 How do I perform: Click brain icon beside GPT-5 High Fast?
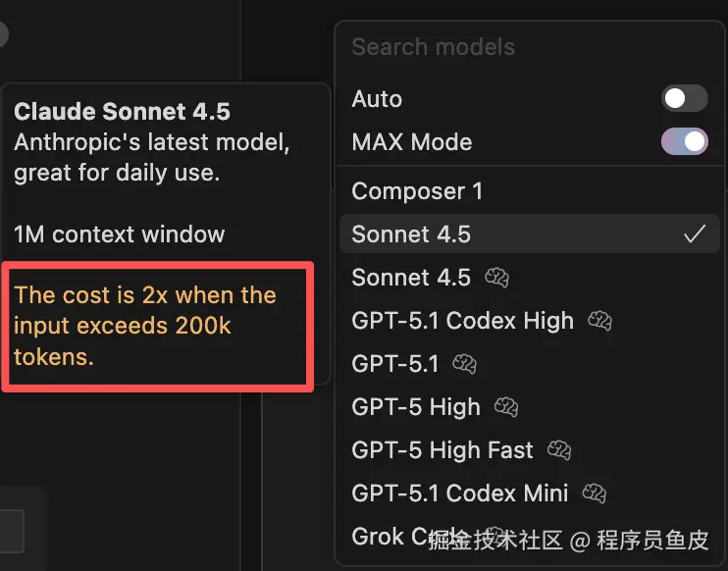point(559,450)
